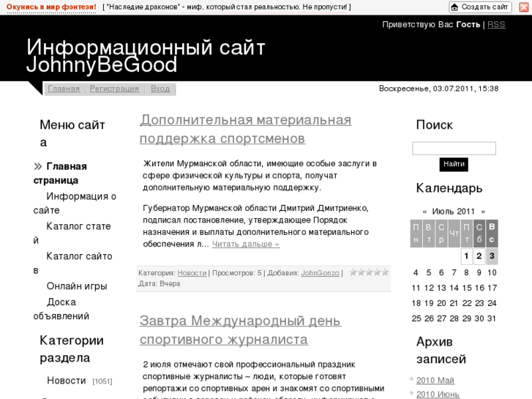The width and height of the screenshot is (532, 399).
Task: Open 'Новости' category link under first article
Action: click(x=192, y=273)
